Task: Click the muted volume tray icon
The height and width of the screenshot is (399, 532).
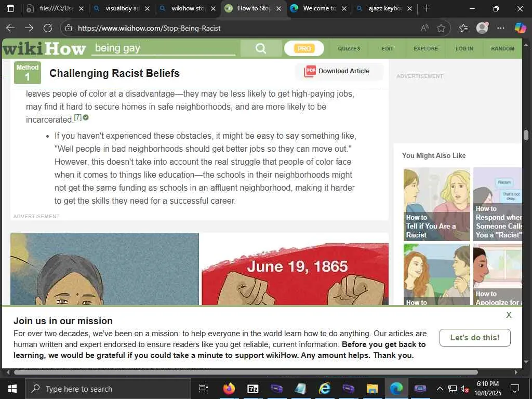Action: click(465, 389)
